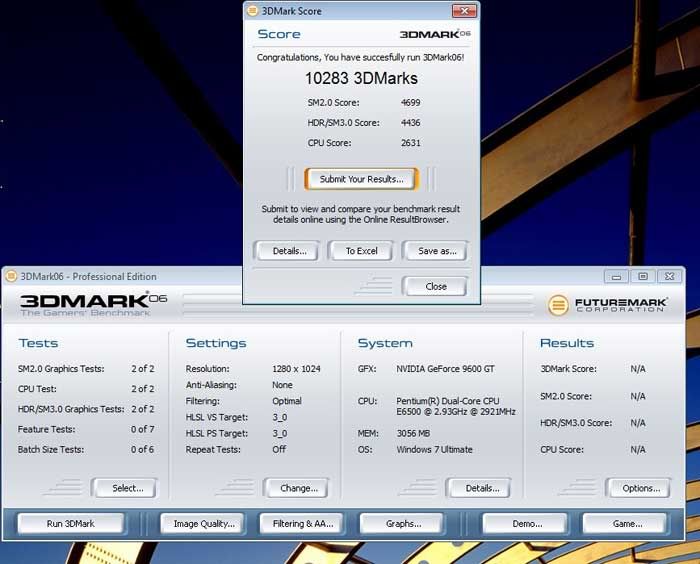700x564 pixels.
Task: Click Options button under Results
Action: pos(639,488)
